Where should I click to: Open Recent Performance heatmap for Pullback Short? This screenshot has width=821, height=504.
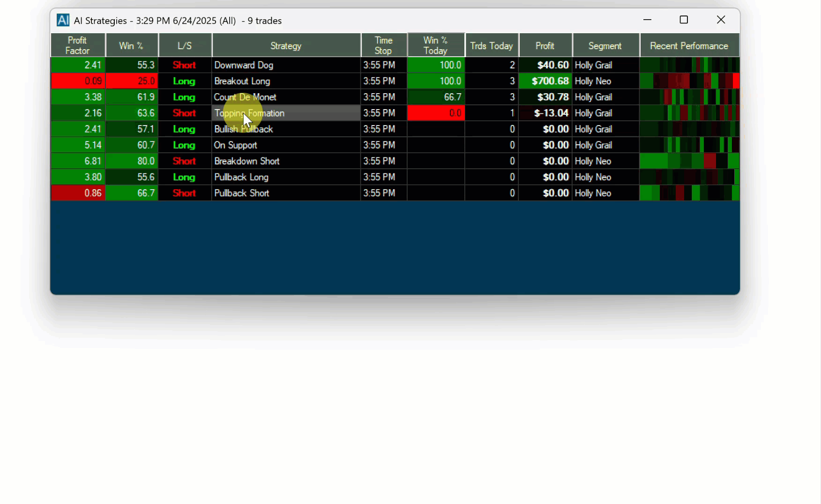(689, 193)
